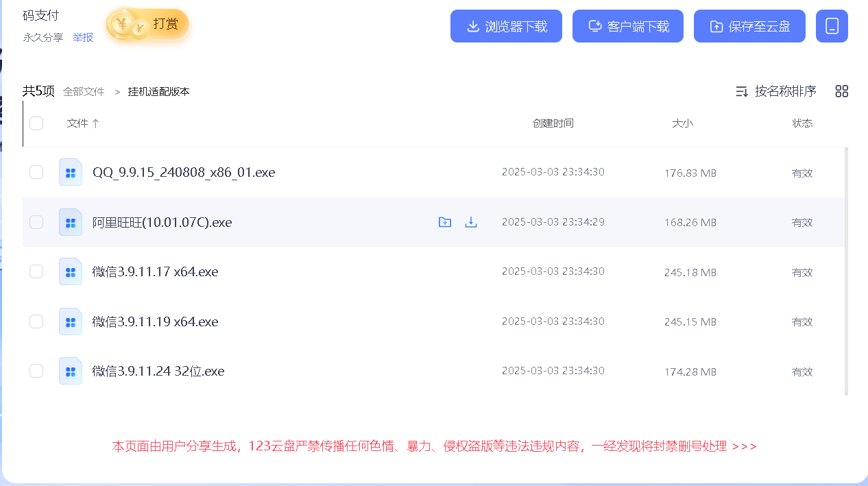
Task: Click the download icon on 阿里旺旺 row
Action: pos(471,222)
